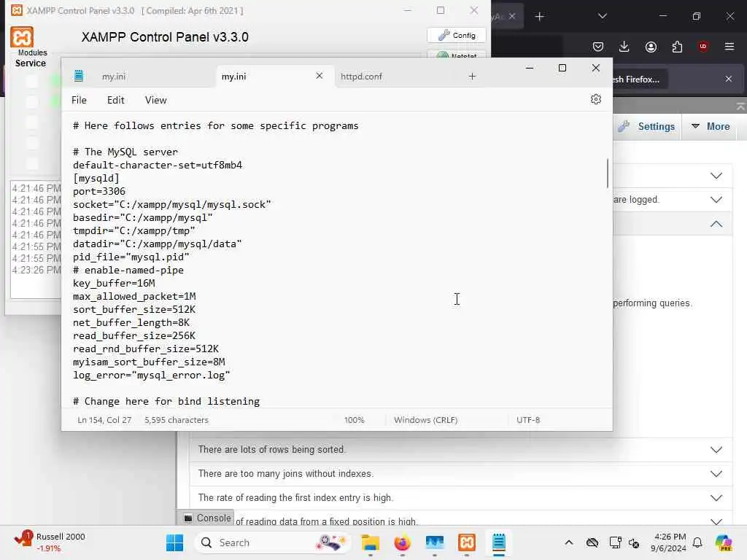Expand the advisor row above 'are logged'

point(716,176)
